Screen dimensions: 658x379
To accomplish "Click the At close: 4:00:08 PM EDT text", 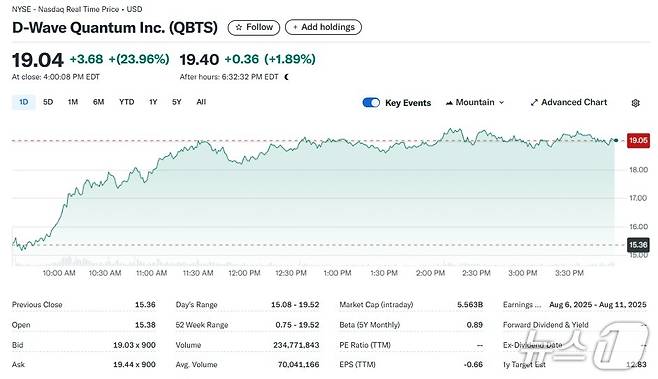I will click(x=56, y=77).
